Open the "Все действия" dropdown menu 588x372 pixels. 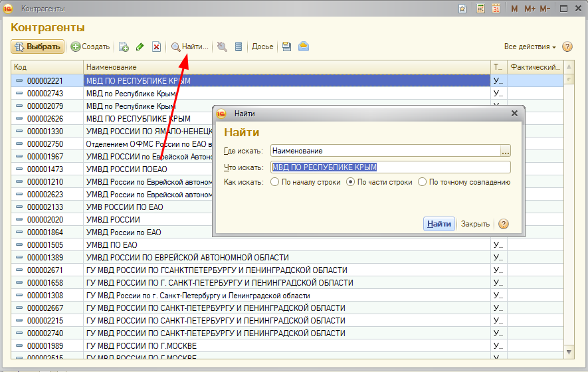[x=530, y=46]
